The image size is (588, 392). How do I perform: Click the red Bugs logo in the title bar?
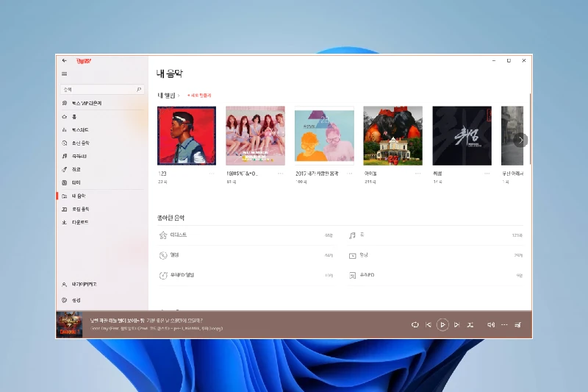coord(84,61)
